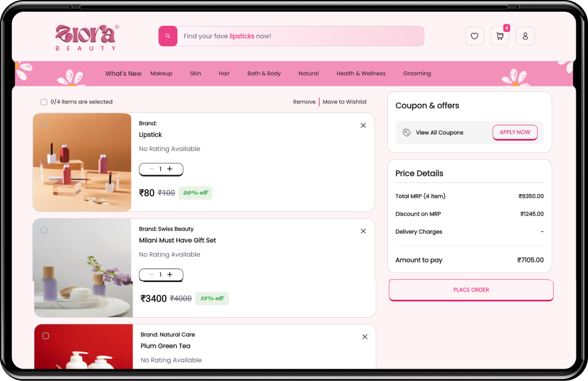The width and height of the screenshot is (588, 381).
Task: Select the coupon tag icon
Action: [x=406, y=132]
